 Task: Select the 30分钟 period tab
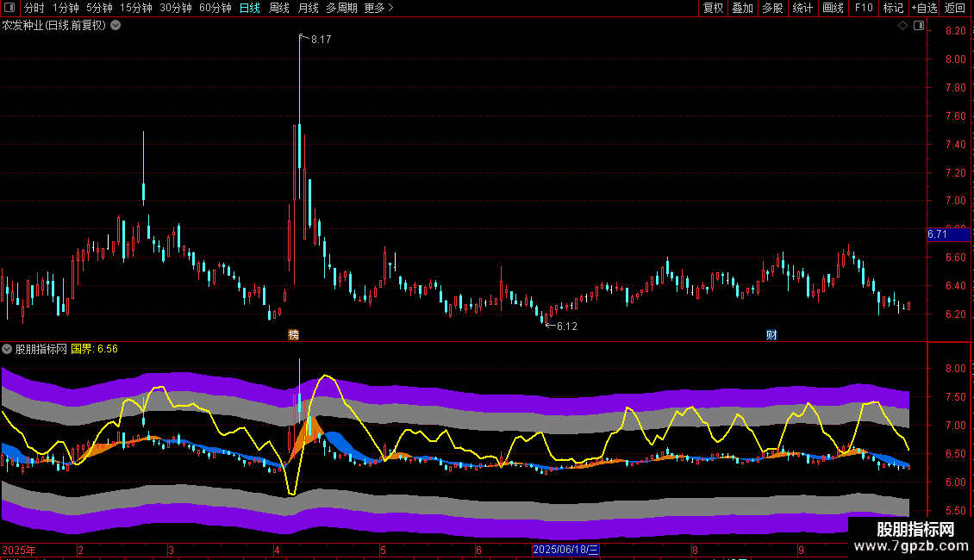pyautogui.click(x=176, y=8)
